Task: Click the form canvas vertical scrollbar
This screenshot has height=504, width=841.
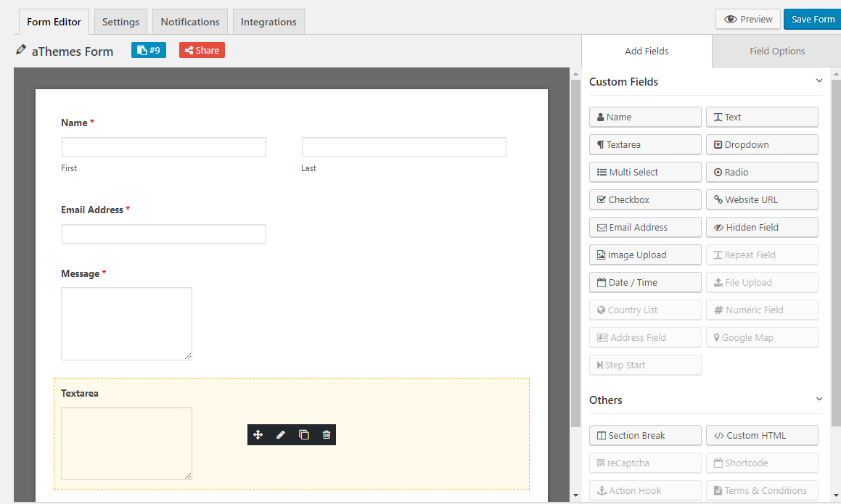Action: (x=575, y=254)
